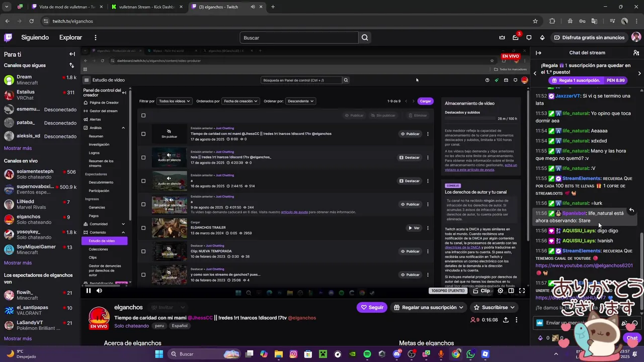Open Clips item in dashboard sidebar
This screenshot has width=644, height=362.
click(x=93, y=257)
